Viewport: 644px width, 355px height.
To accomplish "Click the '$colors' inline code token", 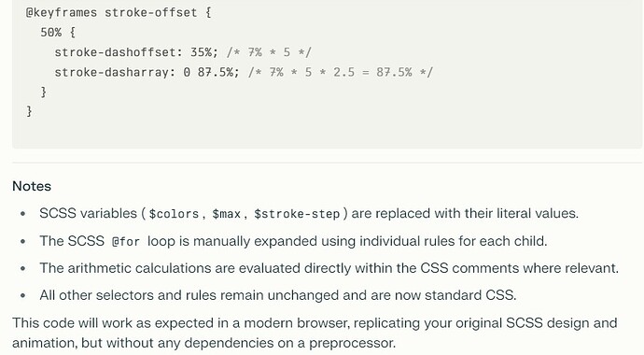I will click(x=174, y=214).
